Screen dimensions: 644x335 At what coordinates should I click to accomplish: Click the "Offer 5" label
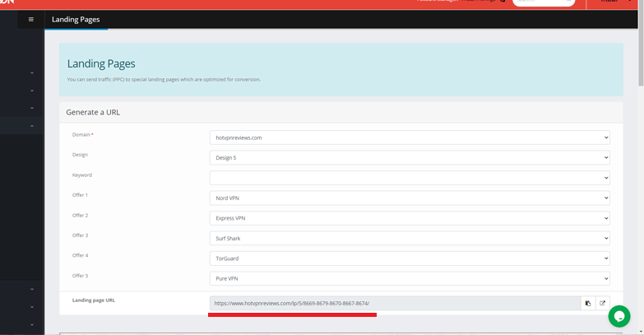[x=80, y=276]
